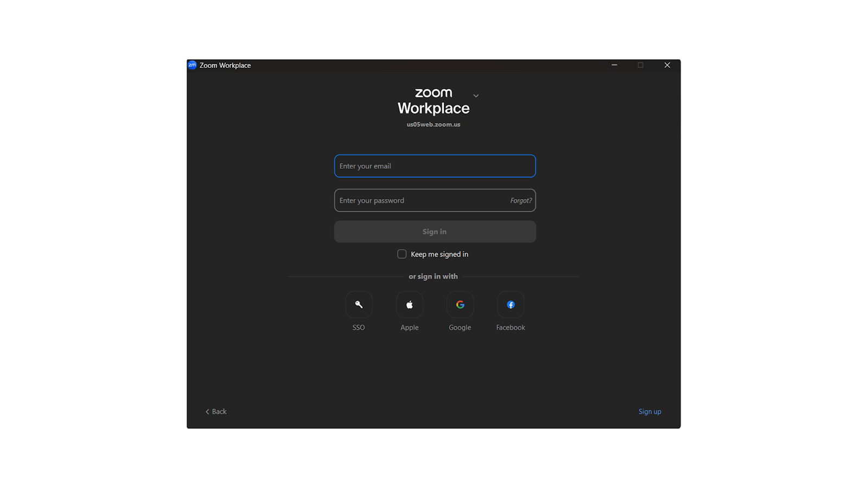Screen dimensions: 868x488
Task: Click the Sign in button
Action: point(435,232)
